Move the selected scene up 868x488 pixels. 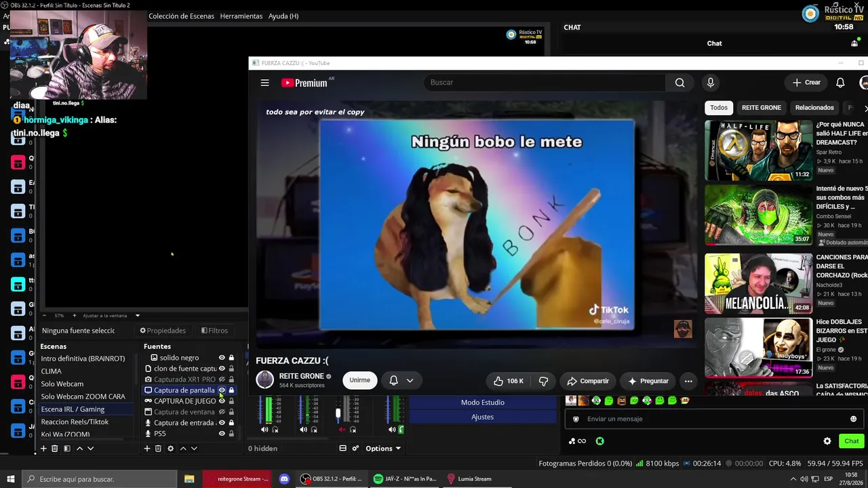pyautogui.click(x=79, y=449)
